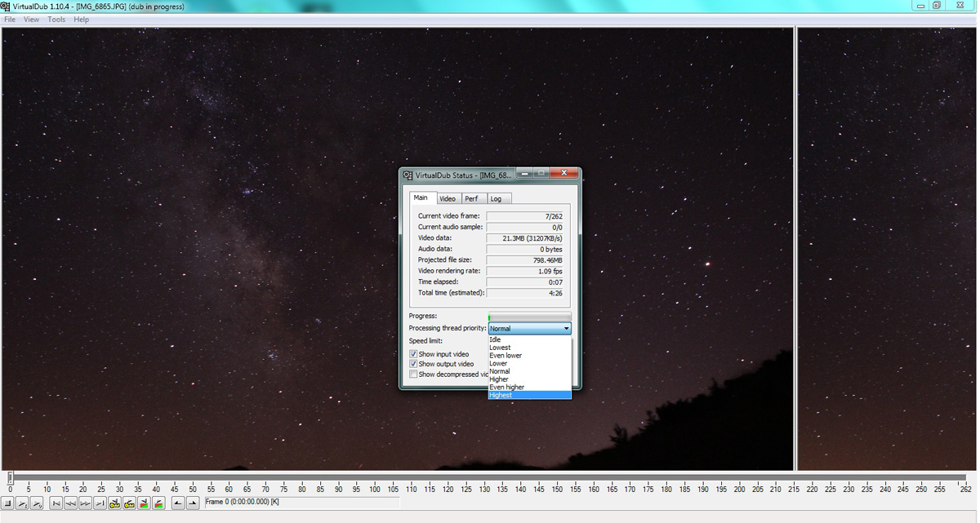Click the Audio data 0 bytes value
The width and height of the screenshot is (980, 523).
525,249
